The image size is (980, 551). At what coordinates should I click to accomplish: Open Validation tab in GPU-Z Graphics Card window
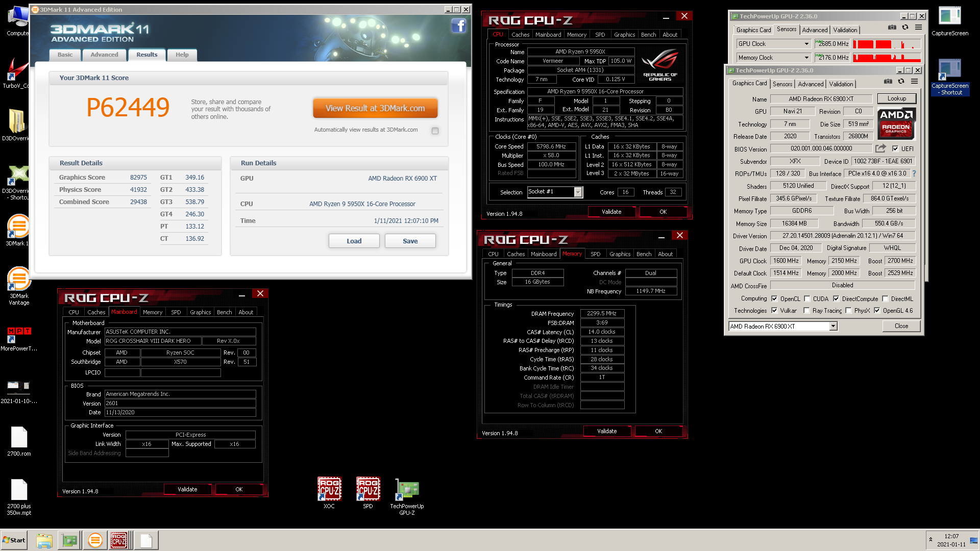point(841,84)
